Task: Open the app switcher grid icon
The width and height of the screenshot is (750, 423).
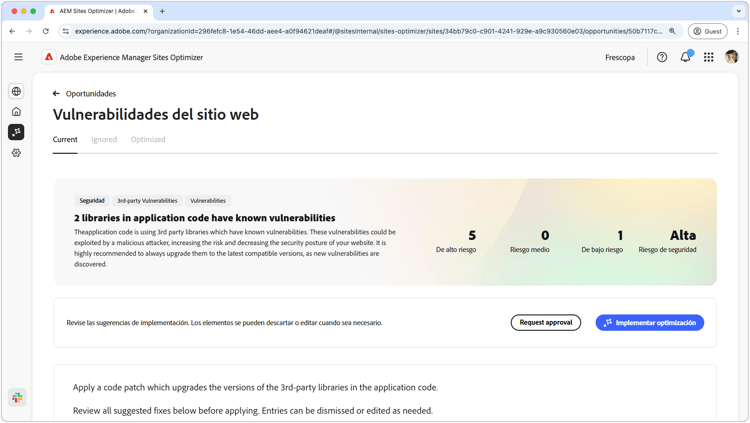Action: coord(708,57)
